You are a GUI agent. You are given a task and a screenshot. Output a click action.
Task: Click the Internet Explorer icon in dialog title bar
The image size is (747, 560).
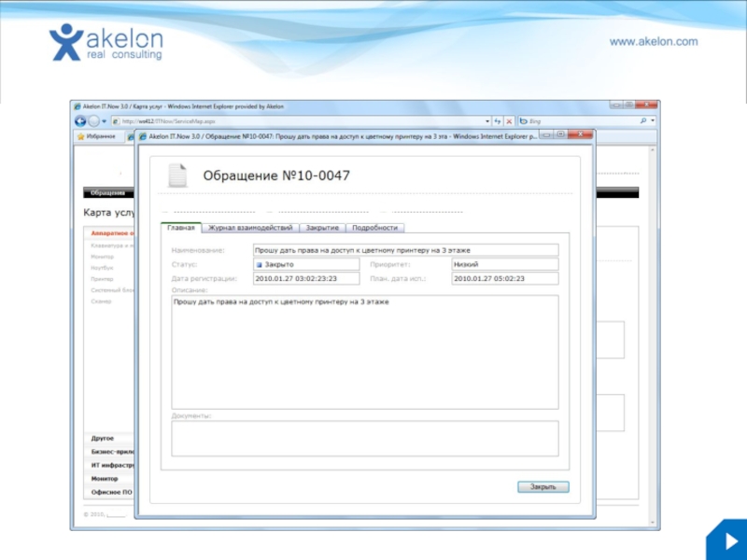tap(142, 136)
